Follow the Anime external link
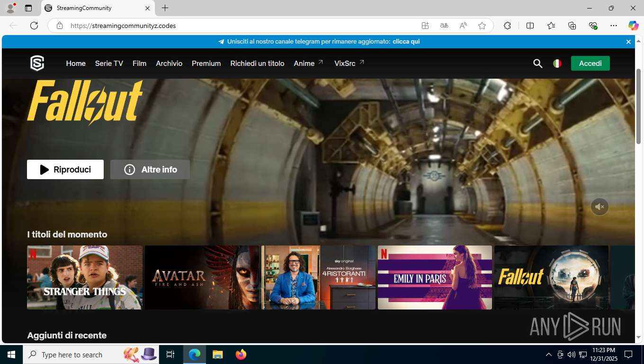 308,64
